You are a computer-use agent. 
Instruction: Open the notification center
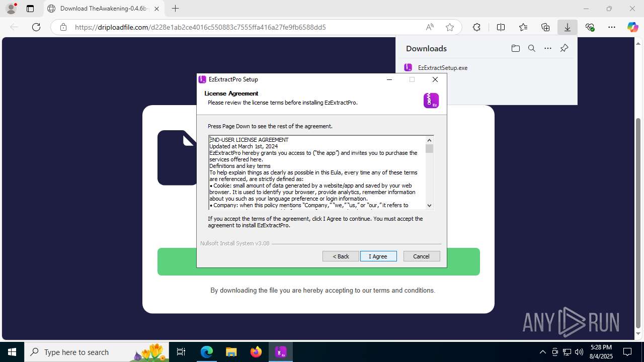coord(628,352)
